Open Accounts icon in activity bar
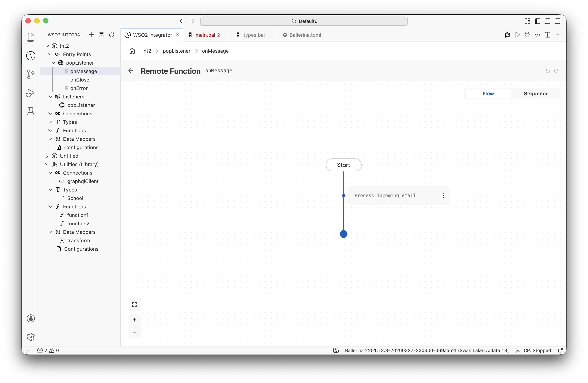The width and height of the screenshot is (588, 383). (x=31, y=318)
